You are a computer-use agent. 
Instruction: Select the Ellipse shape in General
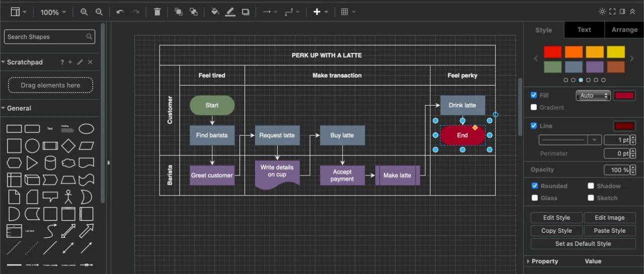point(87,129)
